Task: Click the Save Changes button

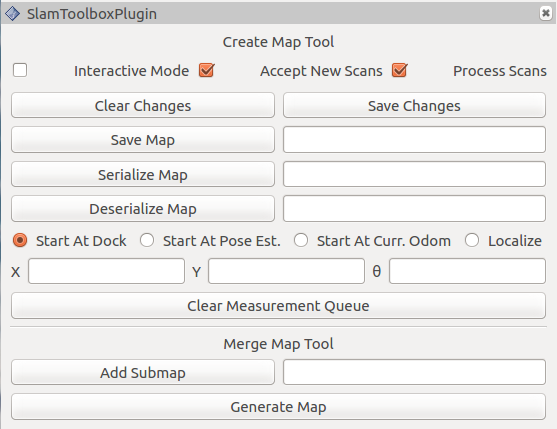Action: point(414,105)
